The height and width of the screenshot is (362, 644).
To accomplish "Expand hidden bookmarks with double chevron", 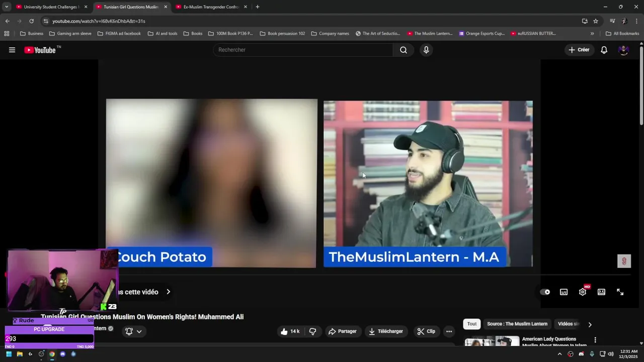I will coord(592,34).
